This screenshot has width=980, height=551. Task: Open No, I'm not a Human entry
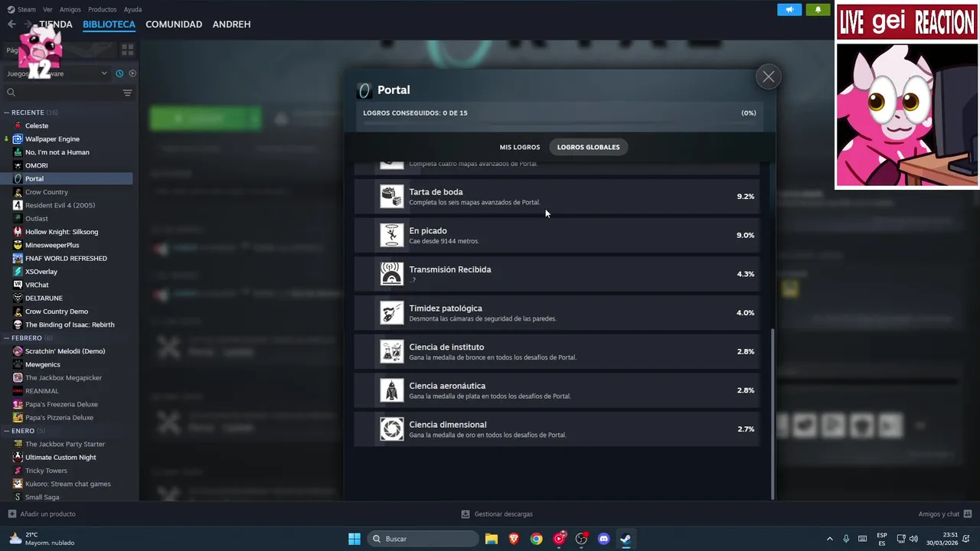click(x=57, y=152)
